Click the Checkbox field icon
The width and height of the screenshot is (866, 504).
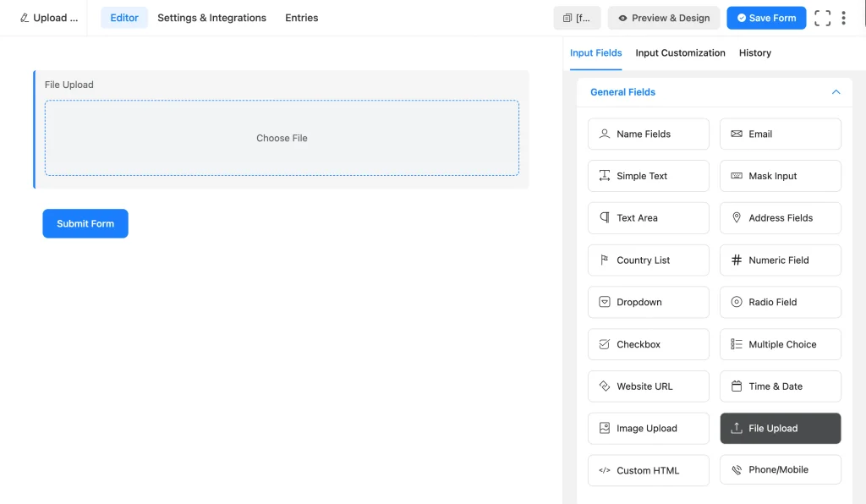tap(604, 344)
